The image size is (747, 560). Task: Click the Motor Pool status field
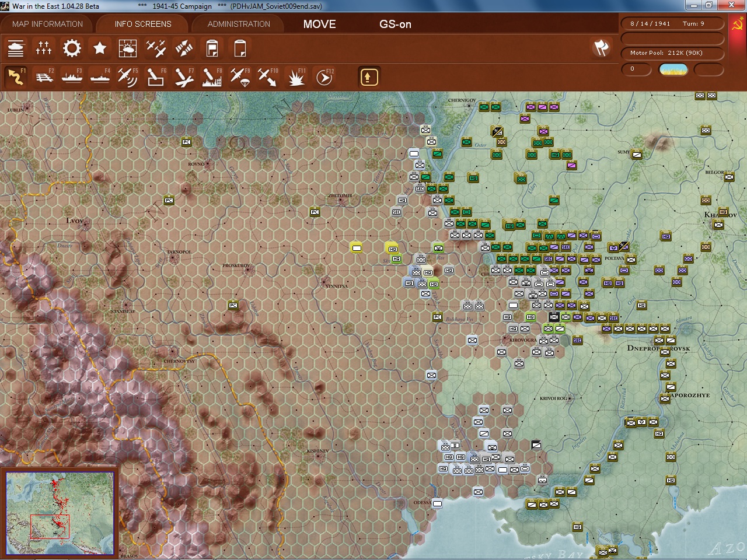pyautogui.click(x=672, y=52)
